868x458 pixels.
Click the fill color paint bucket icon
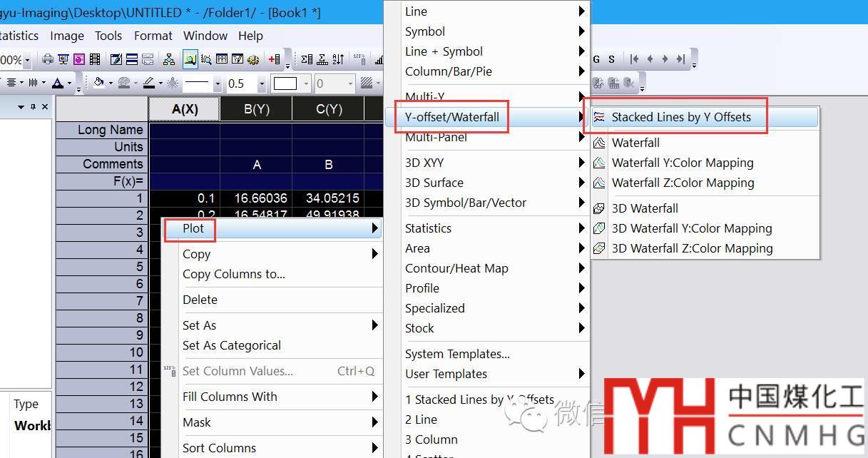click(99, 83)
